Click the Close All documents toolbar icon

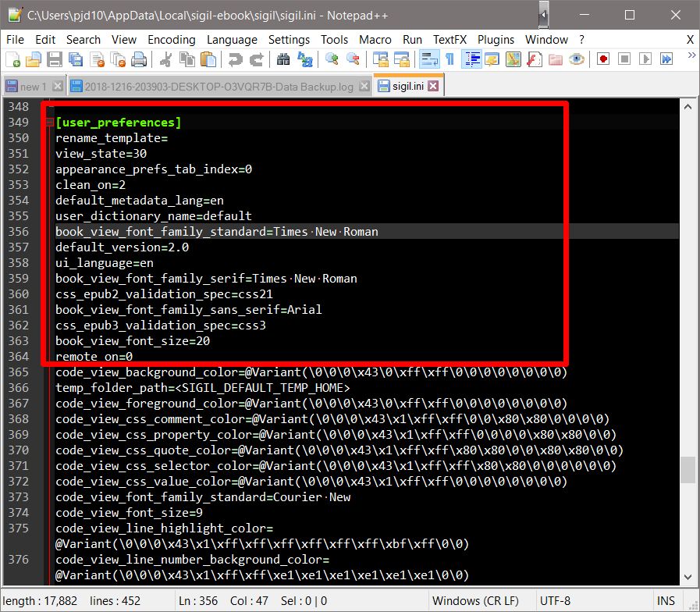pyautogui.click(x=118, y=59)
